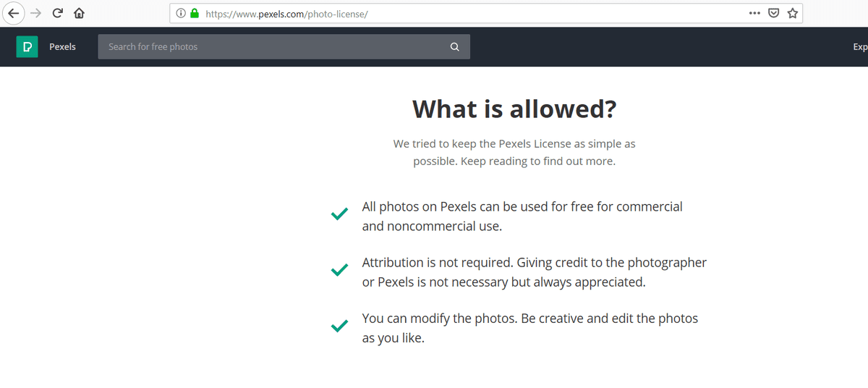This screenshot has height=388, width=868.
Task: Click the browser back arrow button
Action: pyautogui.click(x=14, y=13)
